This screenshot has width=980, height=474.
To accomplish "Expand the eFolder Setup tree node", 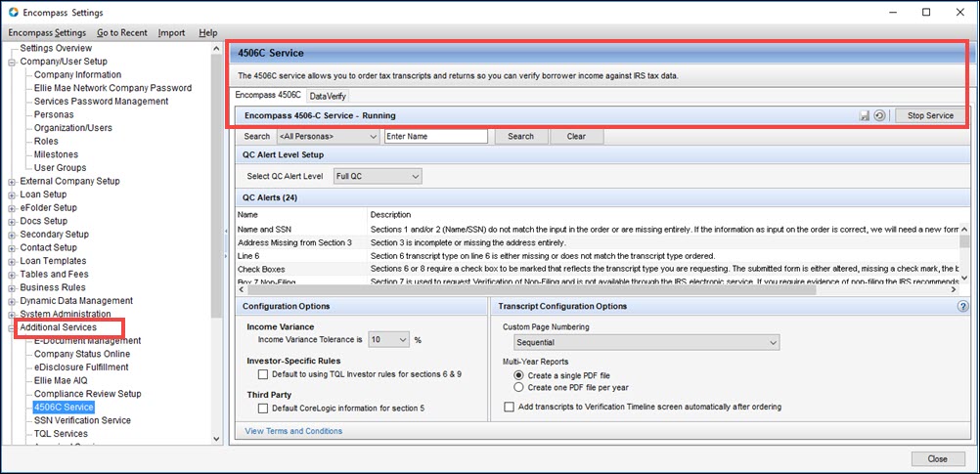I will (x=12, y=208).
